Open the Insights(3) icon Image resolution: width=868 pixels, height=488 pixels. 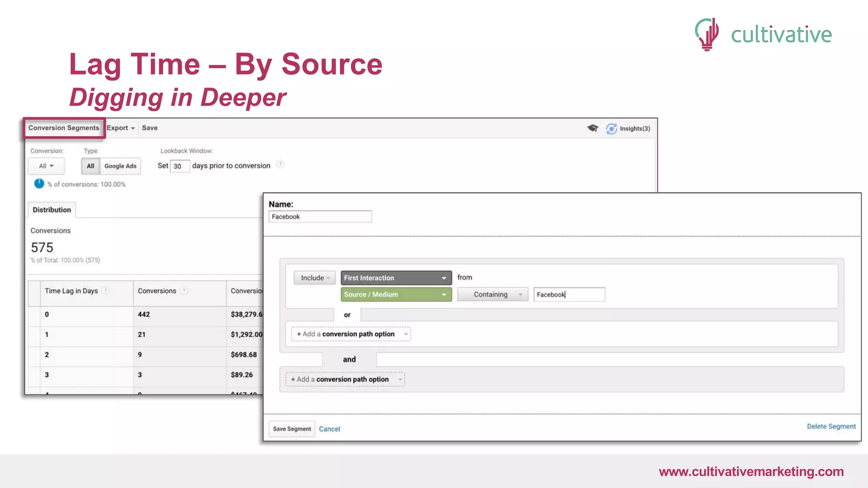pyautogui.click(x=611, y=128)
